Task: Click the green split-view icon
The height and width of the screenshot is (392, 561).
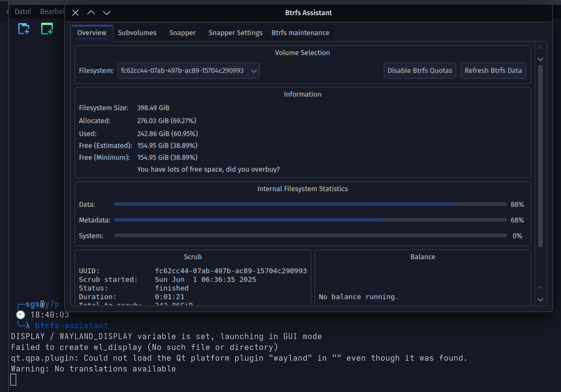Action: 47,29
